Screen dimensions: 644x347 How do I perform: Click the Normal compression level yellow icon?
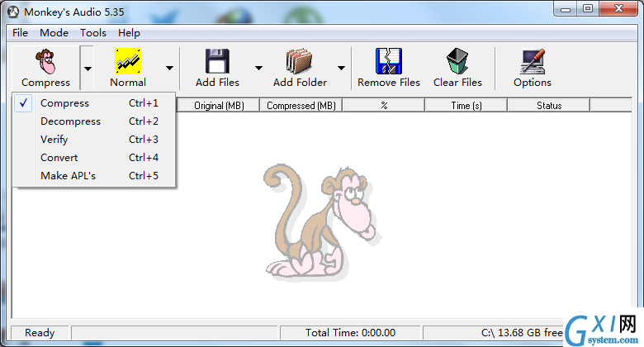[128, 61]
